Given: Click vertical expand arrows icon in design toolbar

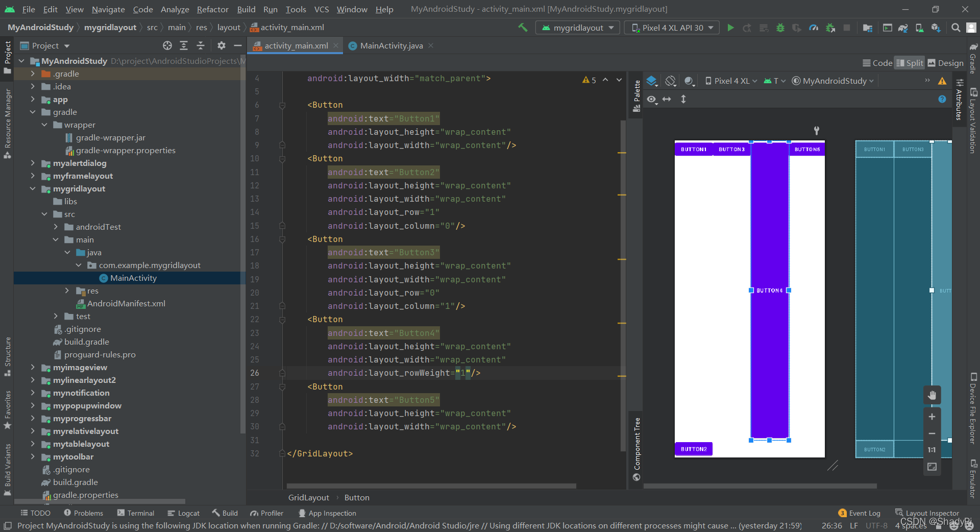Looking at the screenshot, I should point(683,99).
